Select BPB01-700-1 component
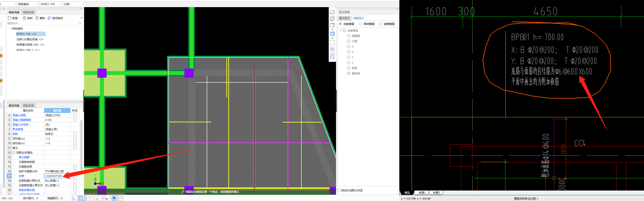The image size is (644, 201). (x=28, y=50)
